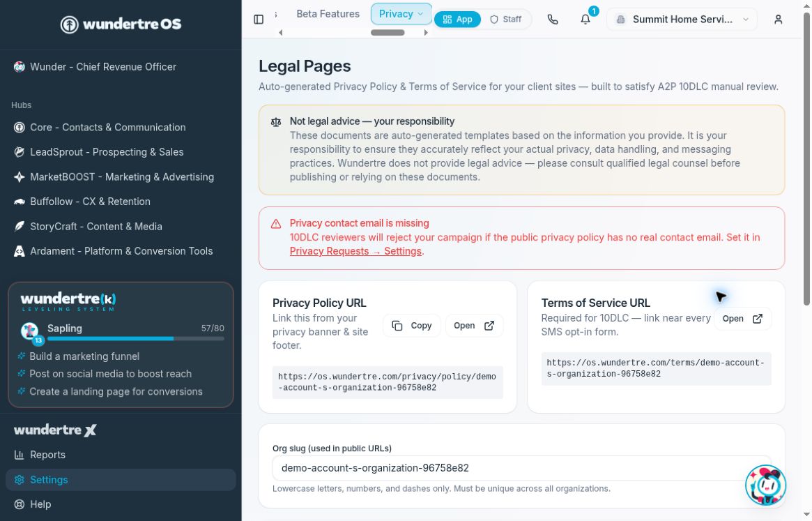Screen dimensions: 812x521
Task: Click Build a marketing funnel task
Action: pos(84,356)
